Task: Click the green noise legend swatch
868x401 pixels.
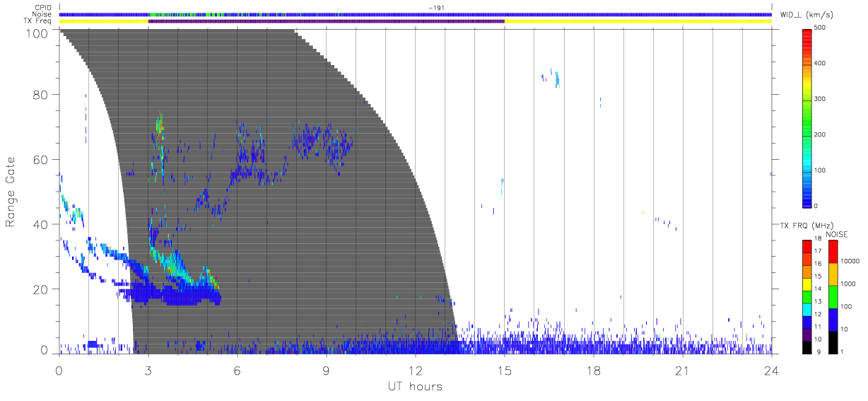Action: pyautogui.click(x=833, y=297)
